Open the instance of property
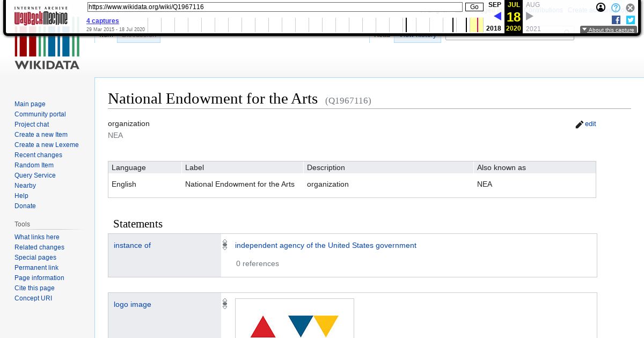This screenshot has height=338, width=644. (132, 245)
